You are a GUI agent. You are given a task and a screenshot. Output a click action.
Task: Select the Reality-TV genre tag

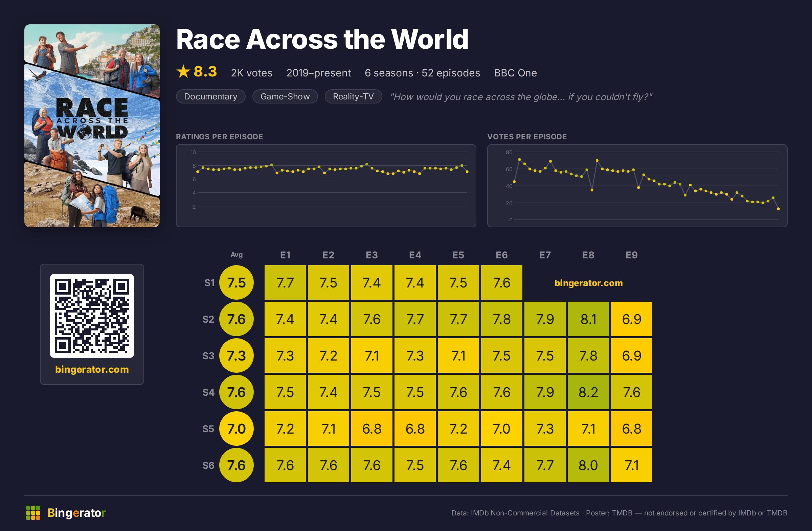pos(353,96)
